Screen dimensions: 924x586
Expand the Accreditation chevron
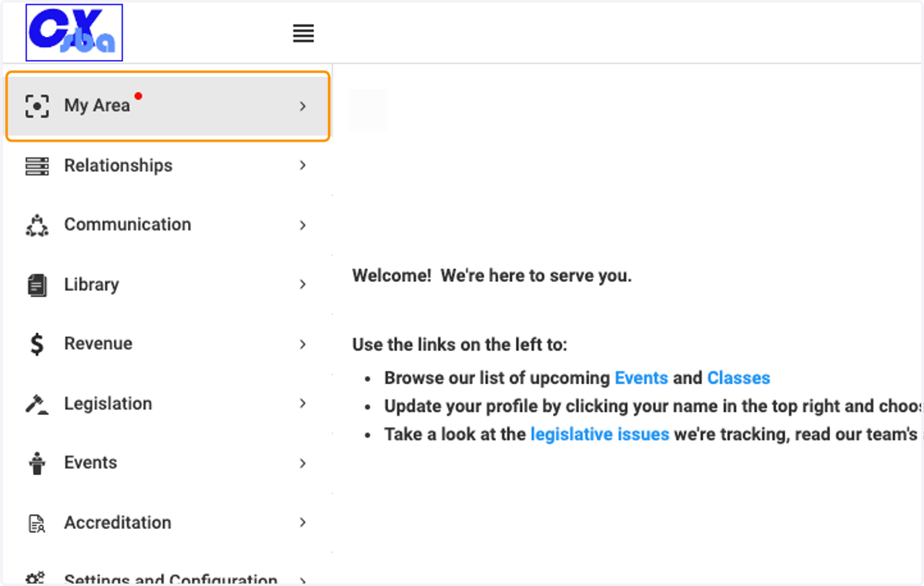point(303,522)
